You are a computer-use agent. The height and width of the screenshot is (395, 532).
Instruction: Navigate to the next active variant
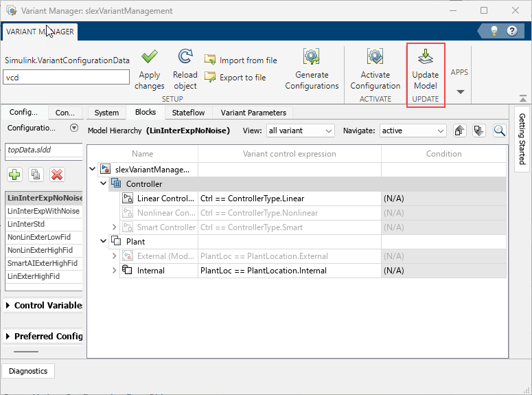click(478, 131)
